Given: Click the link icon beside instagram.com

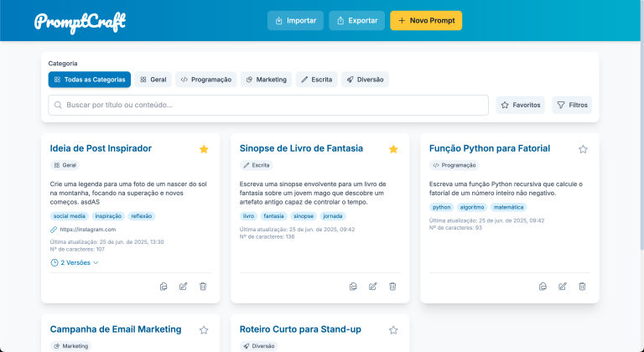Looking at the screenshot, I should 54,230.
